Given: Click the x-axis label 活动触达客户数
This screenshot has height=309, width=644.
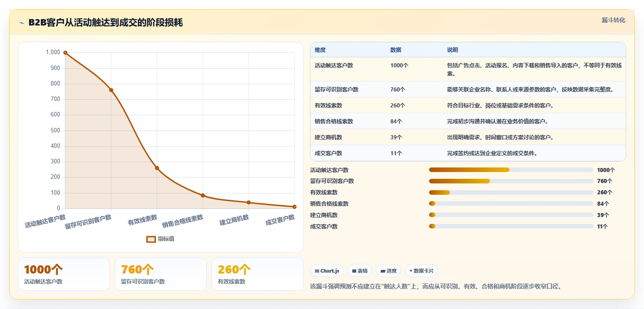Looking at the screenshot, I should pos(45,221).
